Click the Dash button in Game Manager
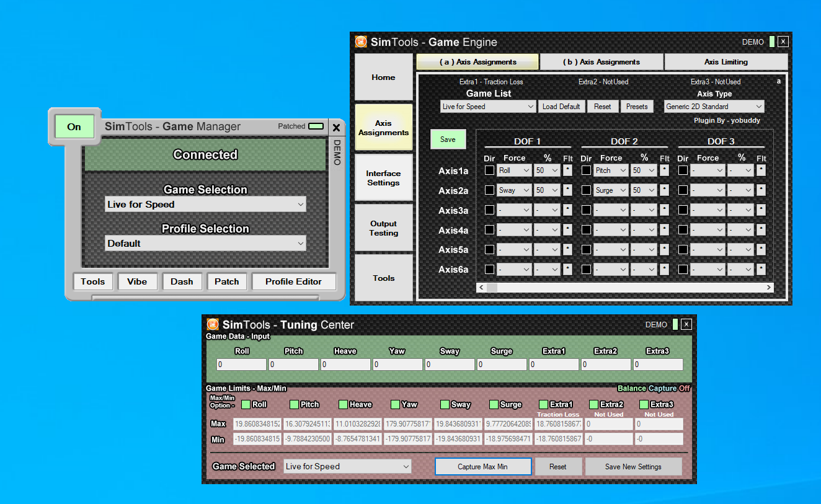The image size is (821, 504). coord(182,281)
